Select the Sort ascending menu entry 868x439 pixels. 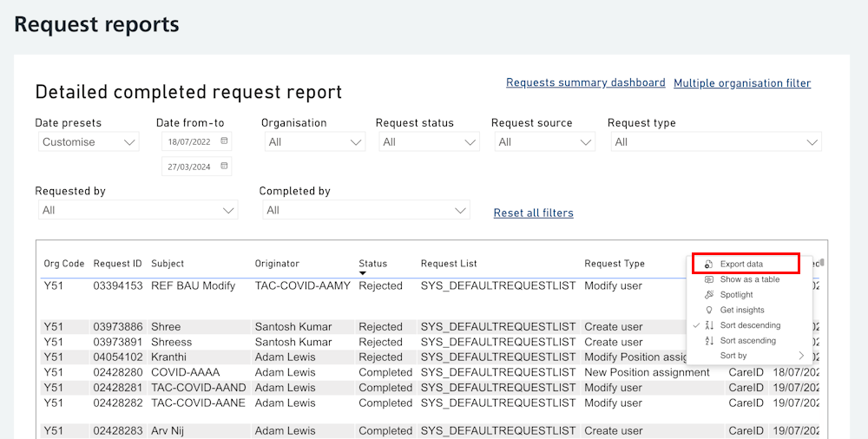750,340
